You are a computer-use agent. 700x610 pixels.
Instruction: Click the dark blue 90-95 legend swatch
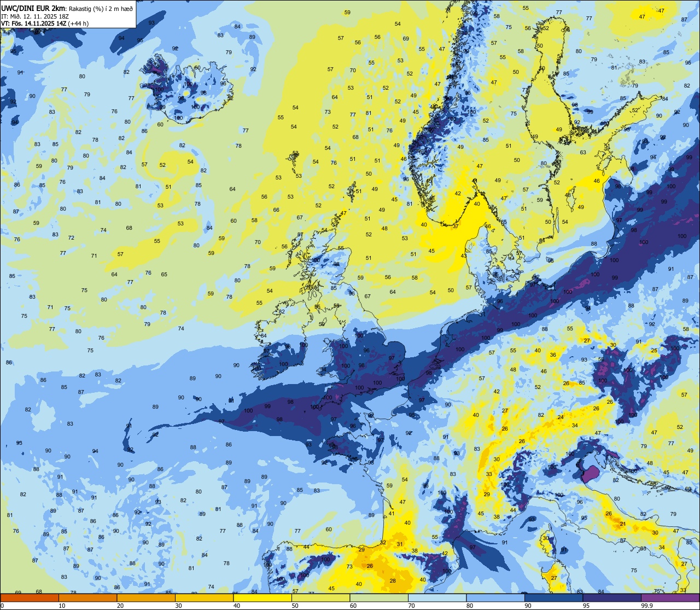tap(553, 598)
